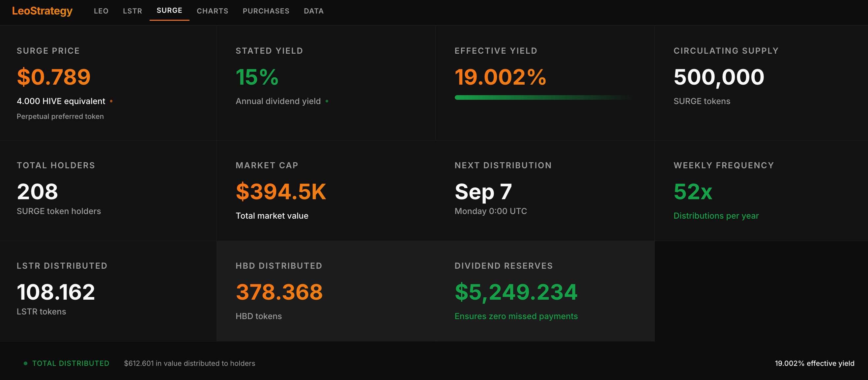The image size is (868, 380).
Task: Click the 'Ensures zero missed payments' text
Action: pyautogui.click(x=516, y=316)
